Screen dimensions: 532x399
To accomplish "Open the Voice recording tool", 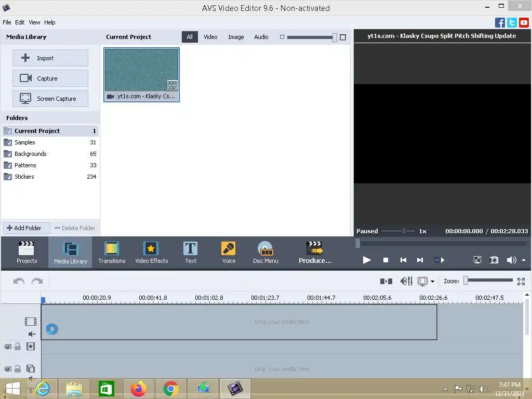I will coord(229,252).
